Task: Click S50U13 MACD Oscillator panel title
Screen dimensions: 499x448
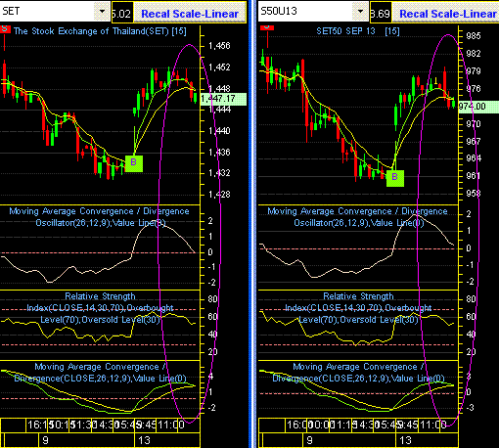Action: pyautogui.click(x=358, y=217)
